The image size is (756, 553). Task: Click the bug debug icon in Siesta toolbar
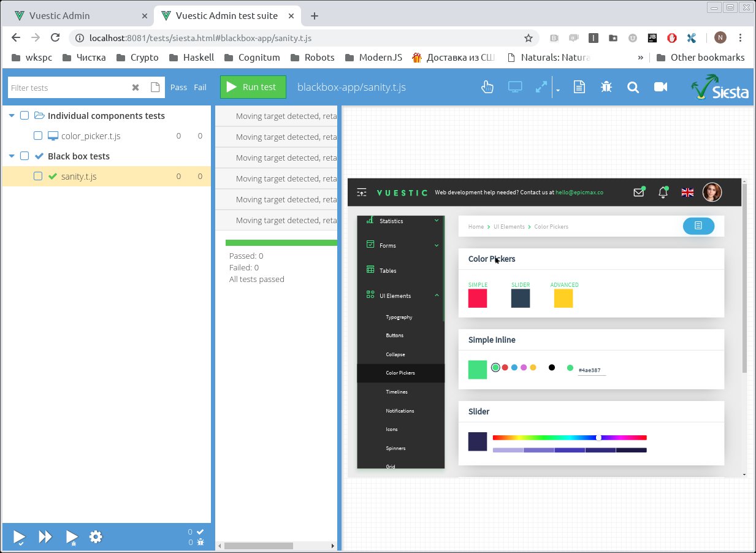606,87
